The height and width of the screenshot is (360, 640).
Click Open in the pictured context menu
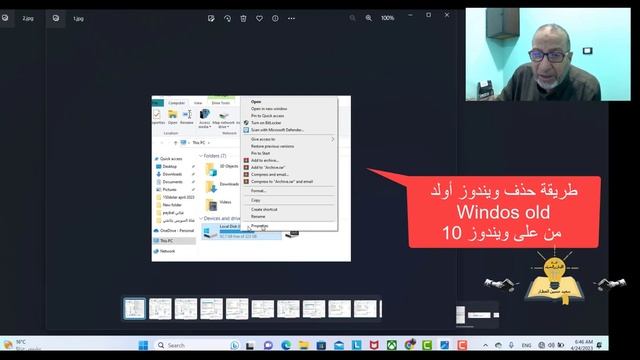pyautogui.click(x=256, y=102)
